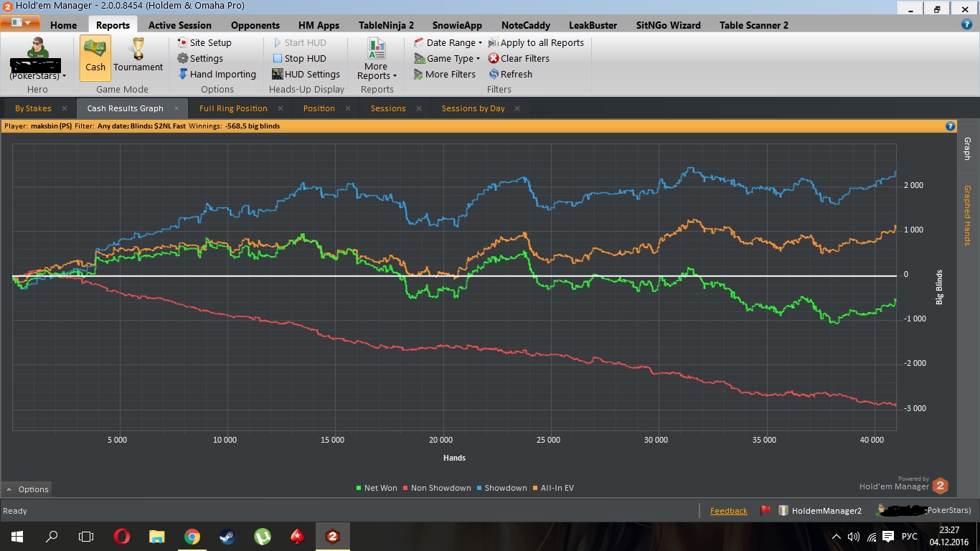Click the Stop HUD button
980x551 pixels.
tap(300, 58)
